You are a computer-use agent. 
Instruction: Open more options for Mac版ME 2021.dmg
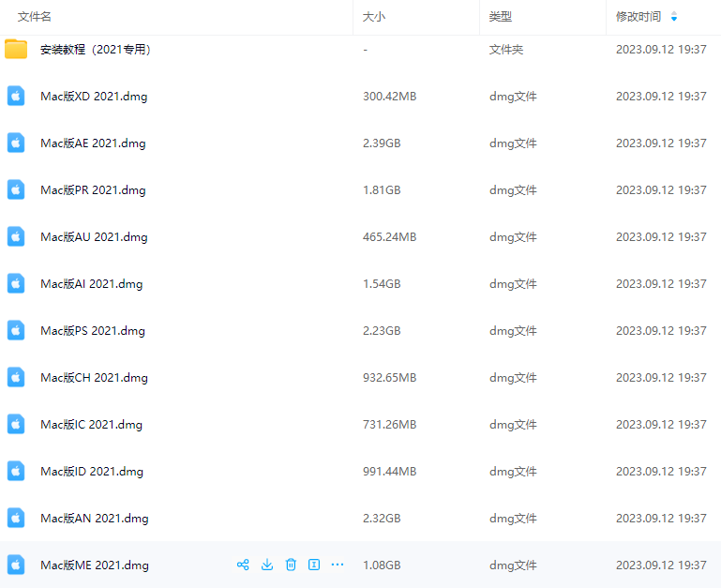338,565
